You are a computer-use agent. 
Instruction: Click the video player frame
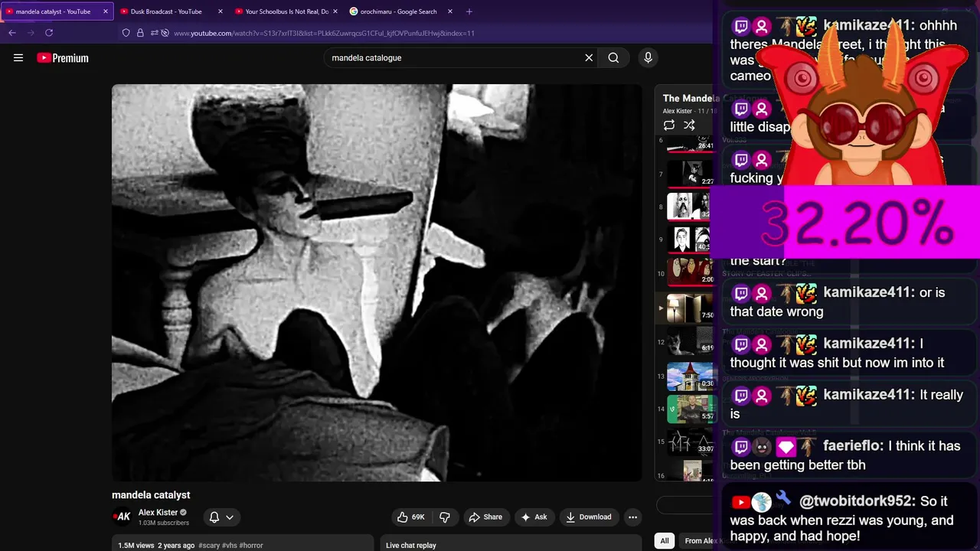click(377, 282)
